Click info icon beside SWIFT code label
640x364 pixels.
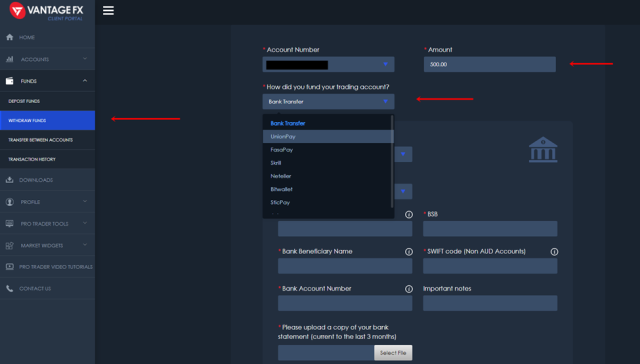[x=554, y=252]
